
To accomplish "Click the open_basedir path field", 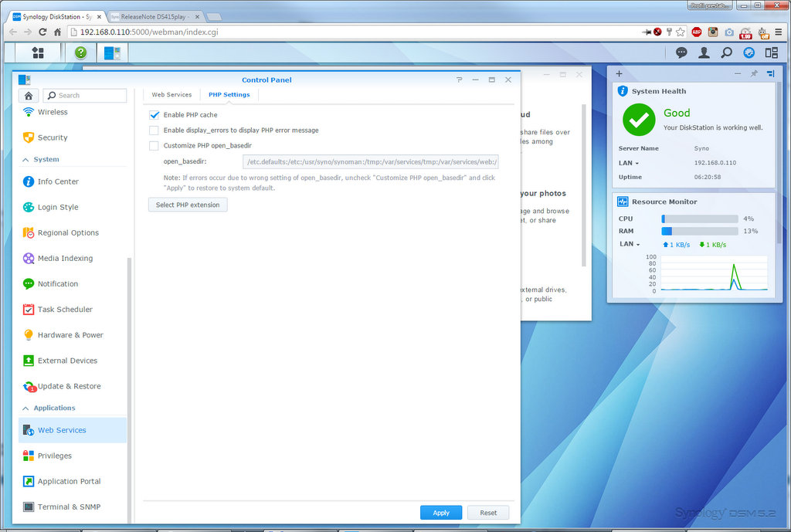I will 371,162.
